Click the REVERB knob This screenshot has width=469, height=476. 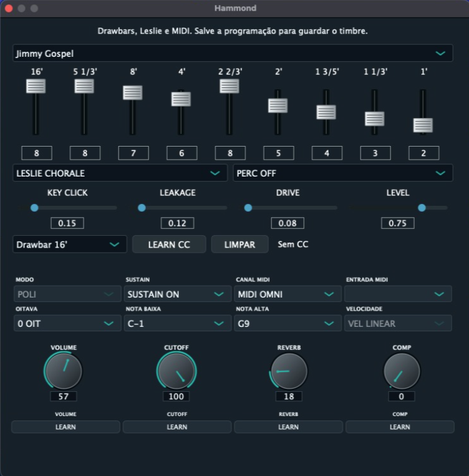(x=289, y=371)
